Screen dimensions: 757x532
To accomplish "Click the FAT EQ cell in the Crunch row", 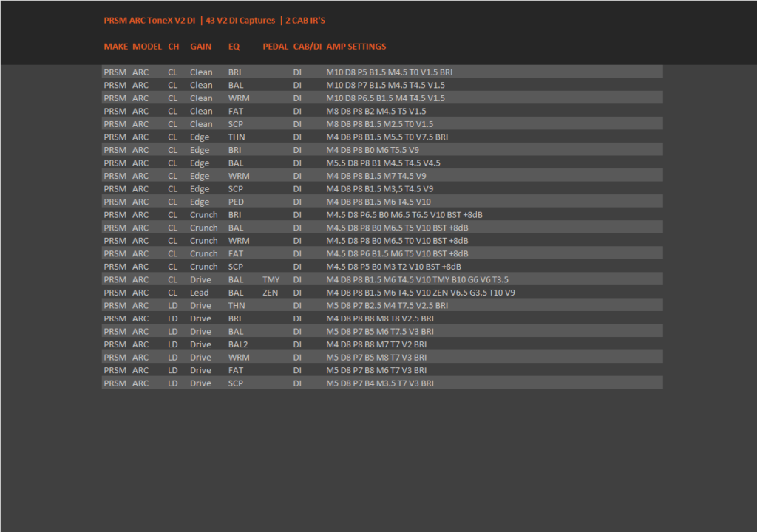I will [x=236, y=254].
